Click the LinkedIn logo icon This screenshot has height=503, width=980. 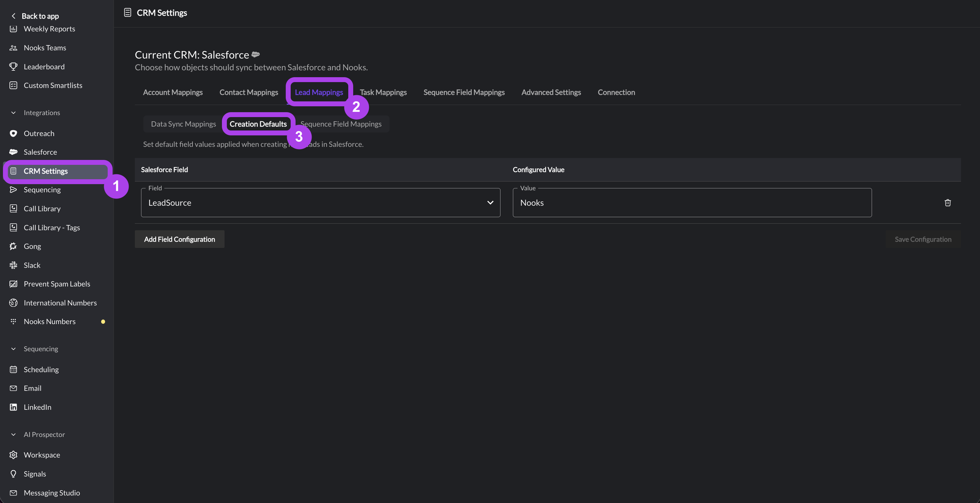pos(13,407)
